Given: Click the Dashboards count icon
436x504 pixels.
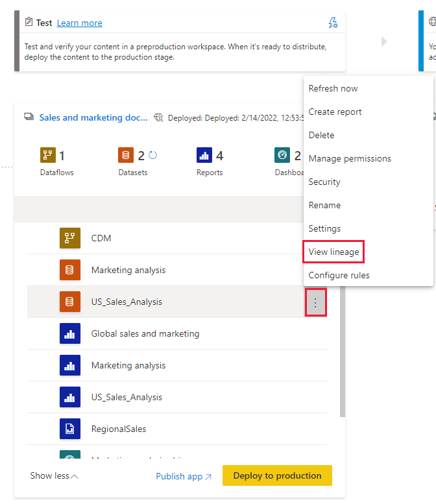Looking at the screenshot, I should click(282, 155).
